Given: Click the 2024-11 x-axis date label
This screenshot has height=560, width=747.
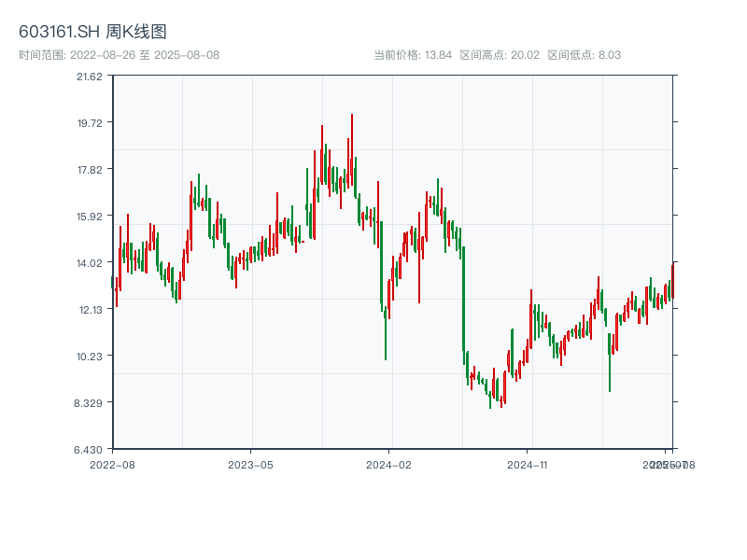Looking at the screenshot, I should pos(527,464).
